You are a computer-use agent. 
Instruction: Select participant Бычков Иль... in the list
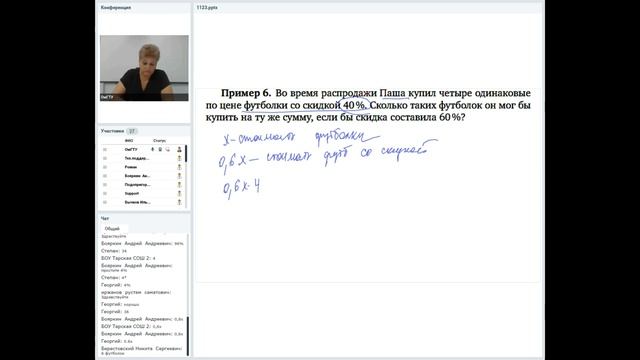click(138, 202)
